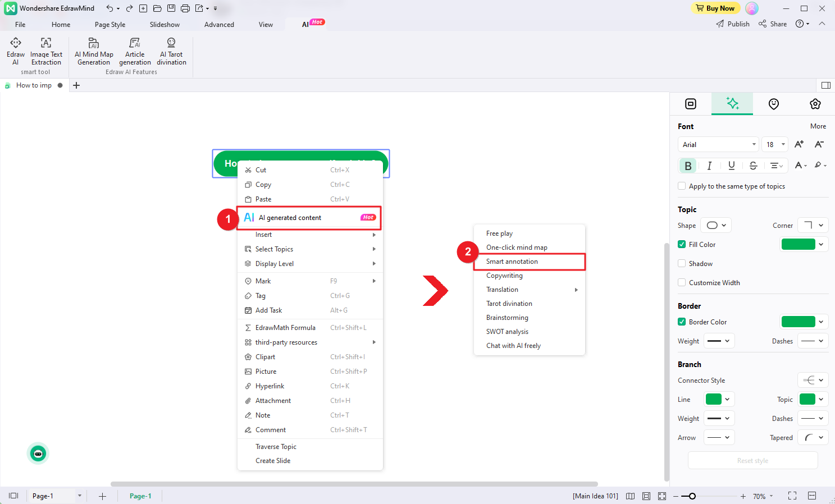Click the Buy Now button
This screenshot has height=504, width=835.
pyautogui.click(x=715, y=8)
